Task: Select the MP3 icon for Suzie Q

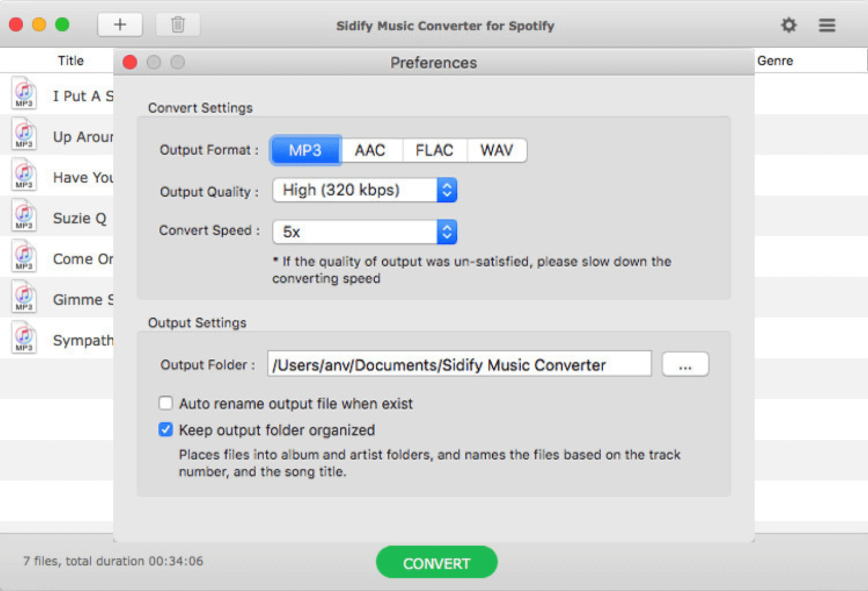Action: pos(24,216)
